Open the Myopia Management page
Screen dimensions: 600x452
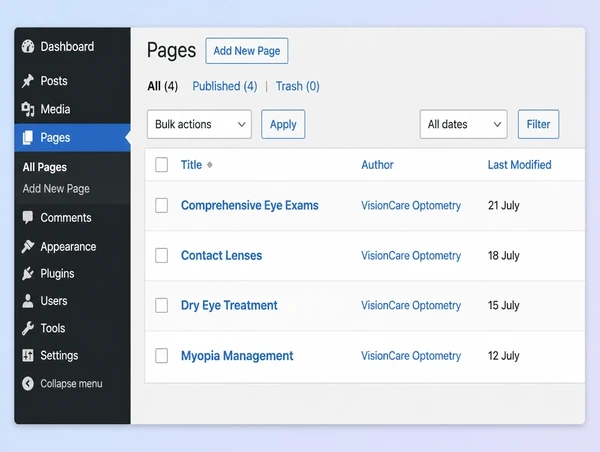(237, 356)
